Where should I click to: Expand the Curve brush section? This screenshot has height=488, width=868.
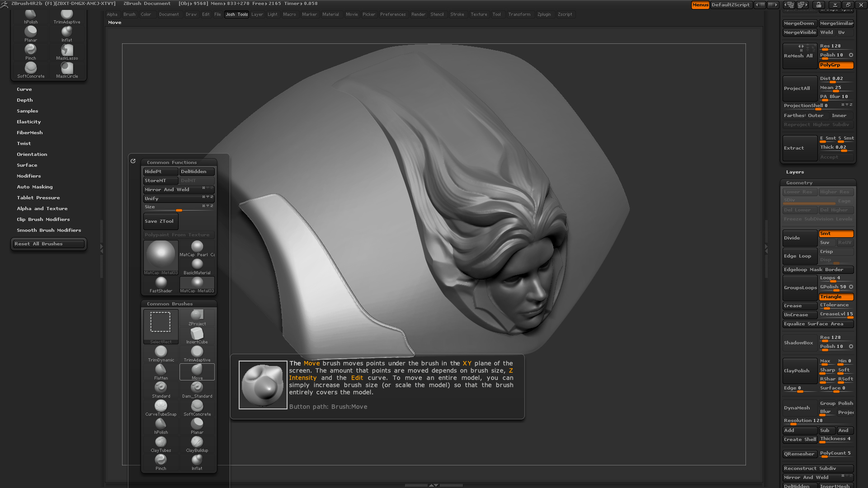coord(24,89)
